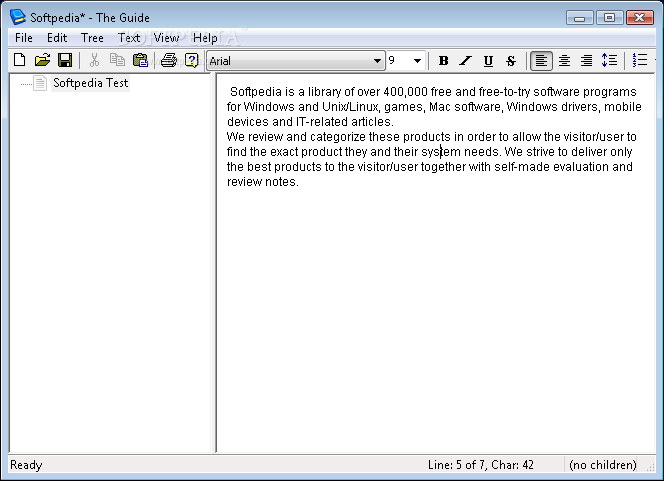Select the Softpedia Test tree node

[x=90, y=83]
